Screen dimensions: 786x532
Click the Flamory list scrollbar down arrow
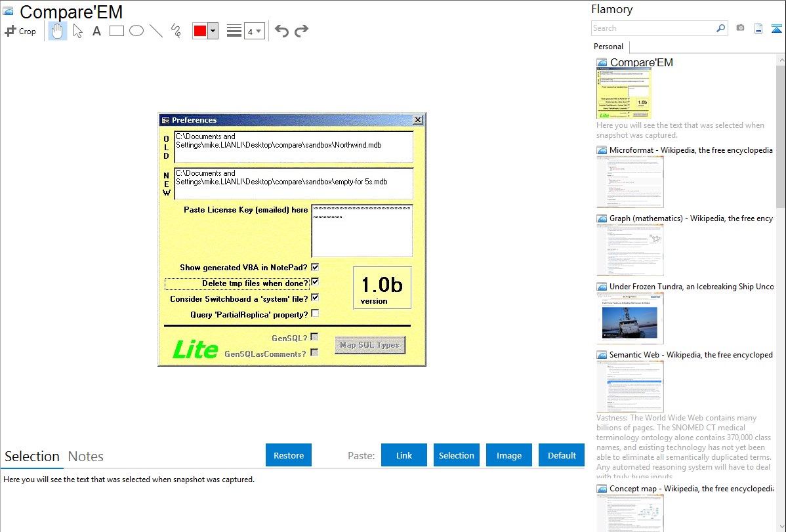click(x=781, y=527)
